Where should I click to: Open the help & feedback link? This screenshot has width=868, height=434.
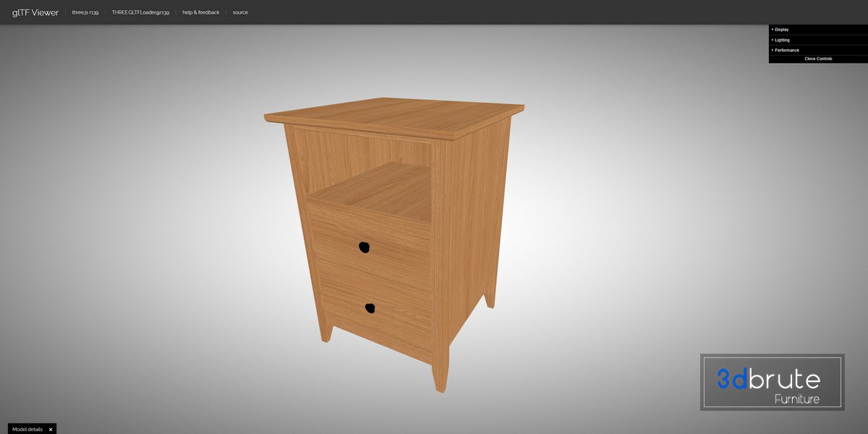pyautogui.click(x=200, y=12)
